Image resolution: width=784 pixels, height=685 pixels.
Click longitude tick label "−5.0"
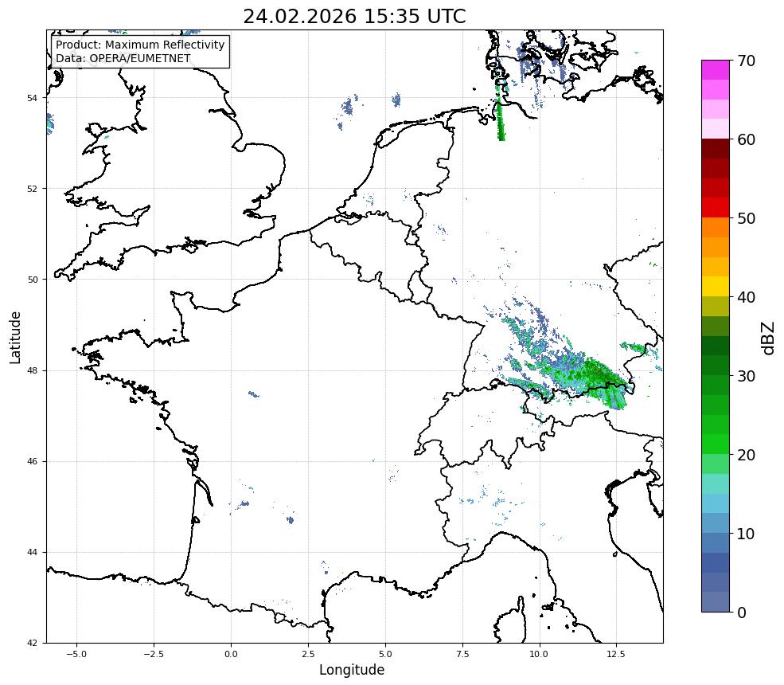click(x=76, y=654)
